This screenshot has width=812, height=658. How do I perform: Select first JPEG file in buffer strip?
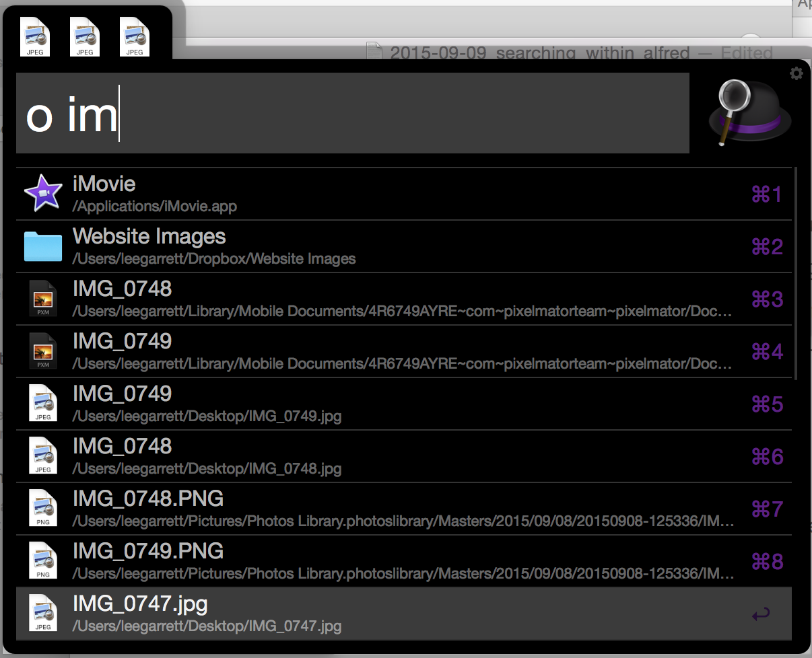pyautogui.click(x=35, y=36)
